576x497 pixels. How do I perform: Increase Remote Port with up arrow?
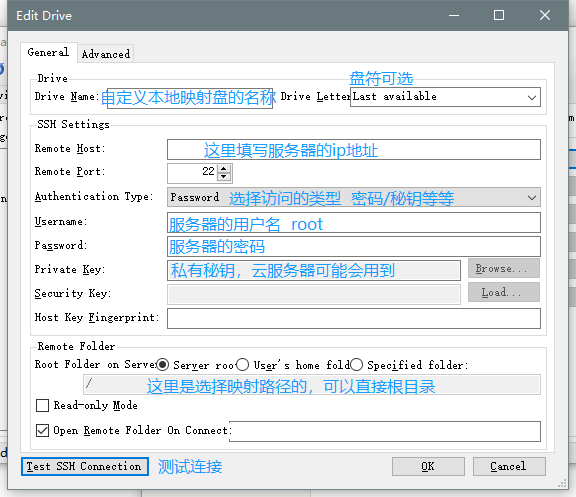coord(224,169)
